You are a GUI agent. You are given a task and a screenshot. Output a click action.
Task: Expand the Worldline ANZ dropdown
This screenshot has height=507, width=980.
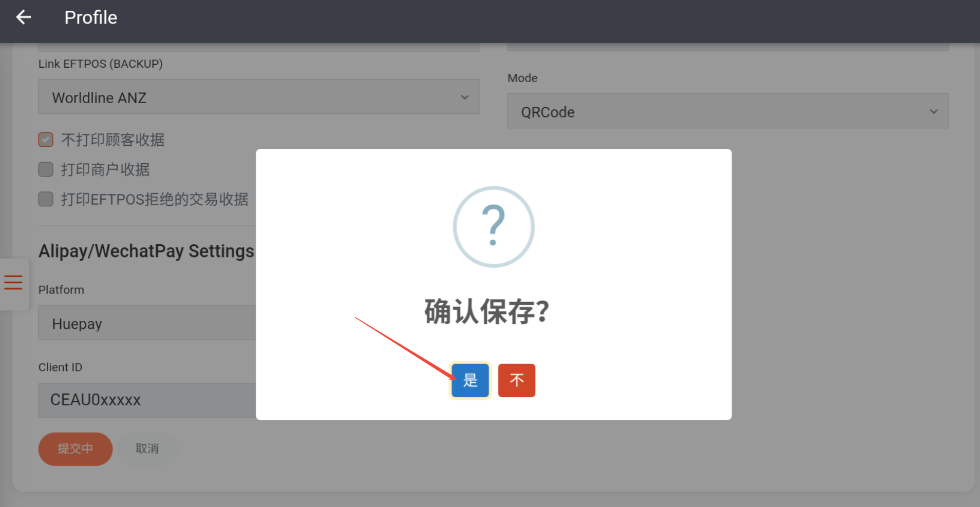(x=258, y=97)
